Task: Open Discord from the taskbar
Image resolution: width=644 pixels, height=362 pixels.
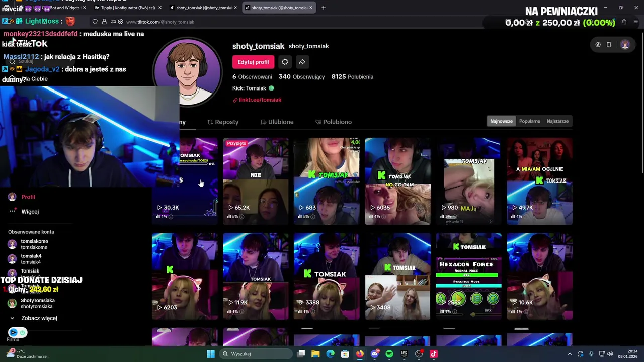Action: coord(374,354)
